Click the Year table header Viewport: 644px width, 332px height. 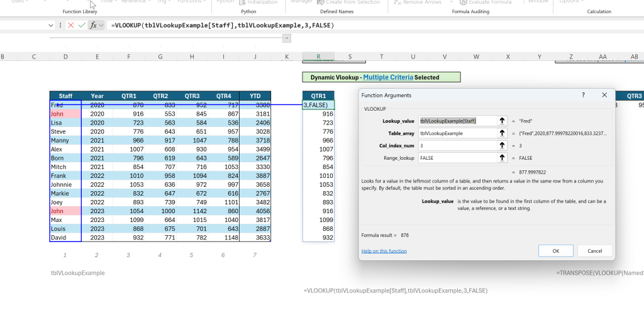click(97, 96)
